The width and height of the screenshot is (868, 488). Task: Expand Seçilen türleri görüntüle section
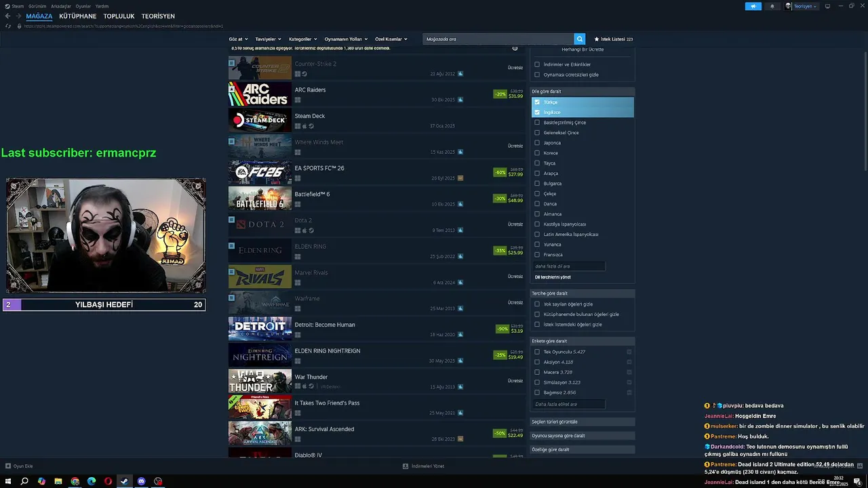(583, 422)
